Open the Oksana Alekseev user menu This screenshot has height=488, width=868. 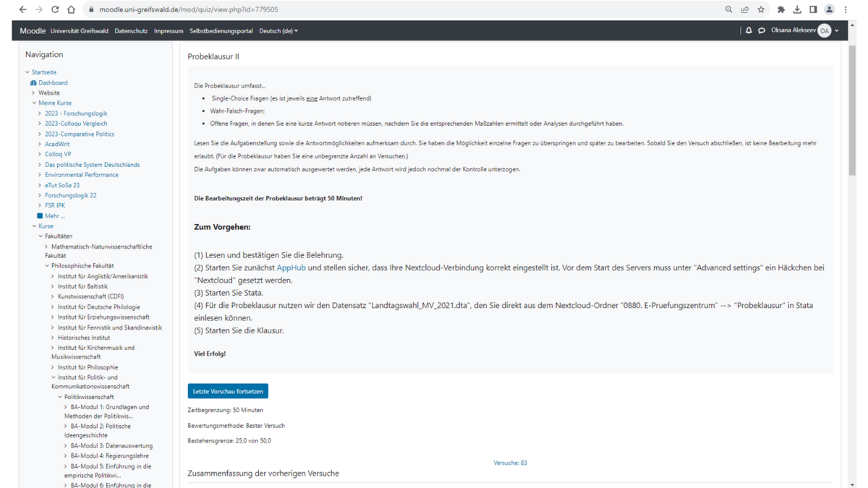[804, 30]
